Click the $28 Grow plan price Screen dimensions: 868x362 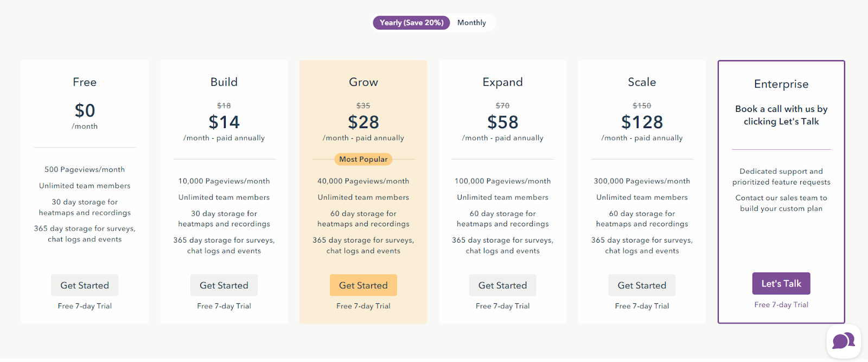[x=363, y=122]
